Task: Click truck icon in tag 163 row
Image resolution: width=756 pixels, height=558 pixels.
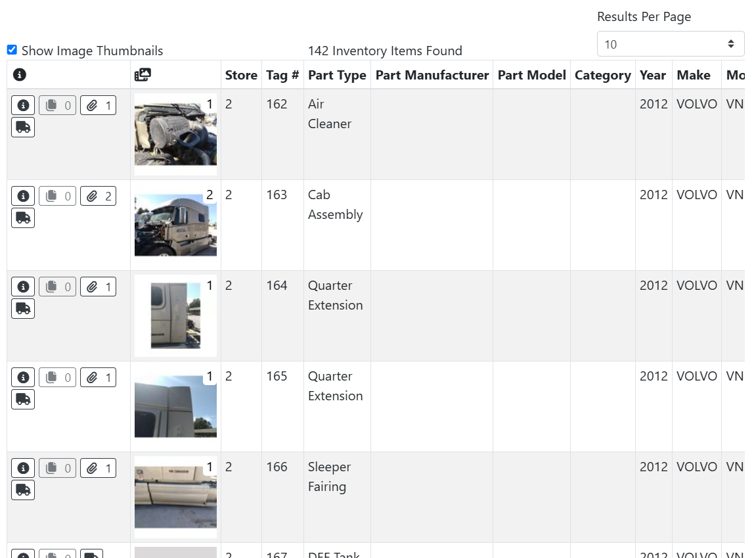Action: tap(23, 218)
